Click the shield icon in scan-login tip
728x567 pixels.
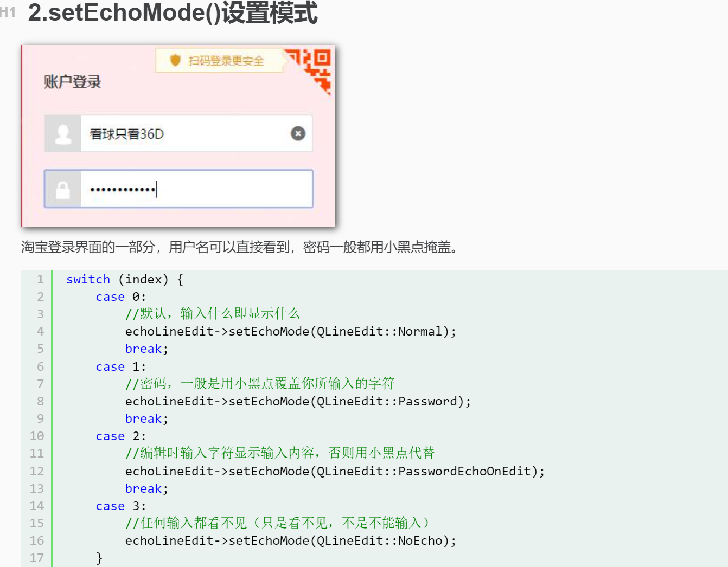[x=175, y=60]
